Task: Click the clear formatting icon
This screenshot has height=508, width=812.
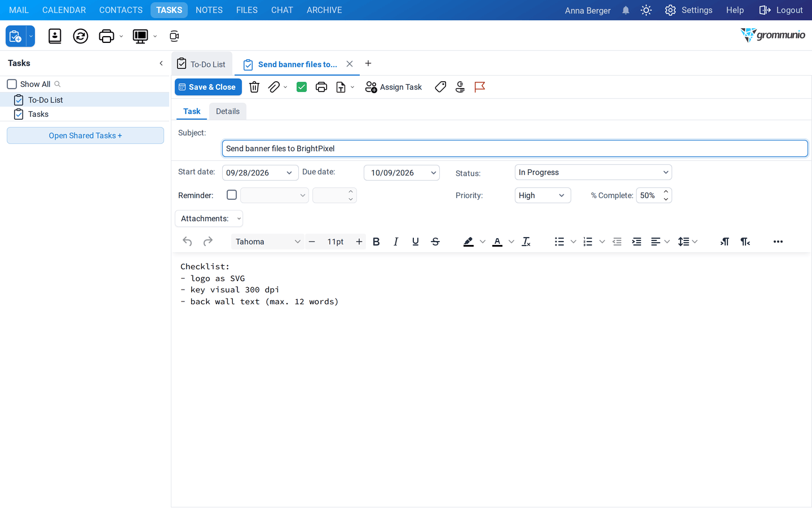Action: coord(526,242)
